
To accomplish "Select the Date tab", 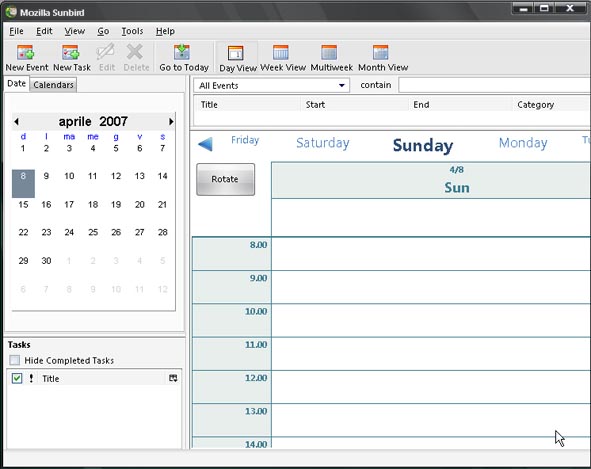I will pos(17,84).
